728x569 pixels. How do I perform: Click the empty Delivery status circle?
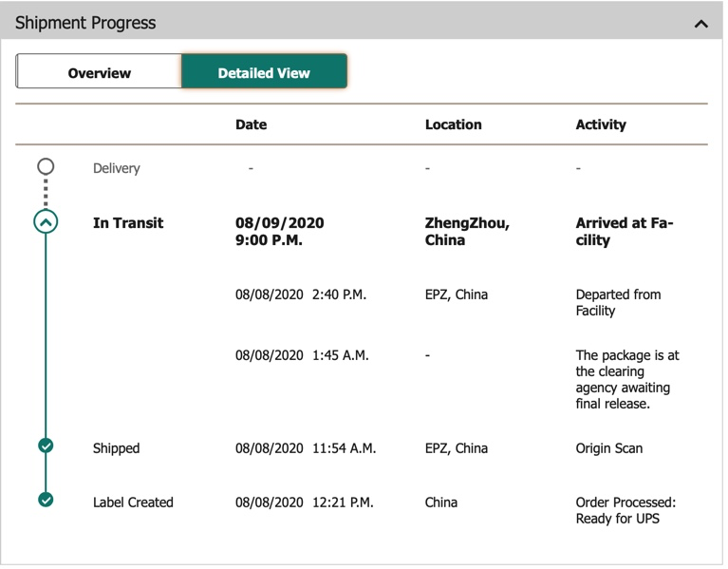(x=46, y=167)
